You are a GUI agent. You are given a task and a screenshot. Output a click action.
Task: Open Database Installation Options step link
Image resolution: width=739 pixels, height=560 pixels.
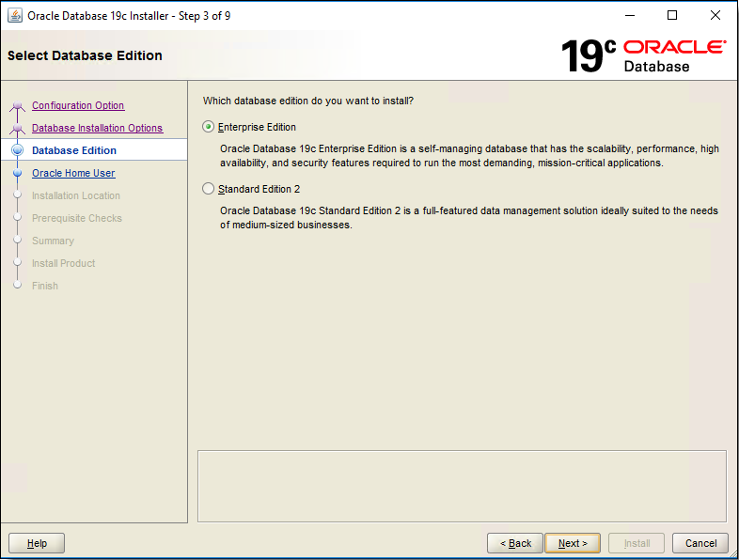point(97,128)
